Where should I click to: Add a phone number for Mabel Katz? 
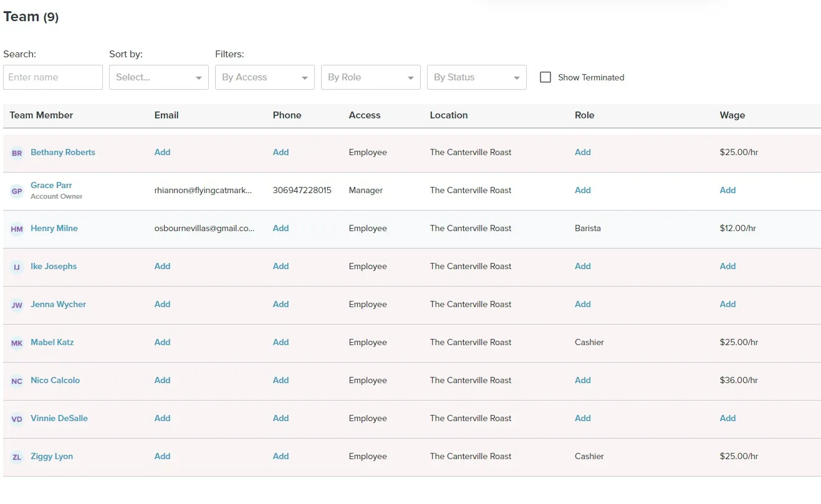point(281,342)
